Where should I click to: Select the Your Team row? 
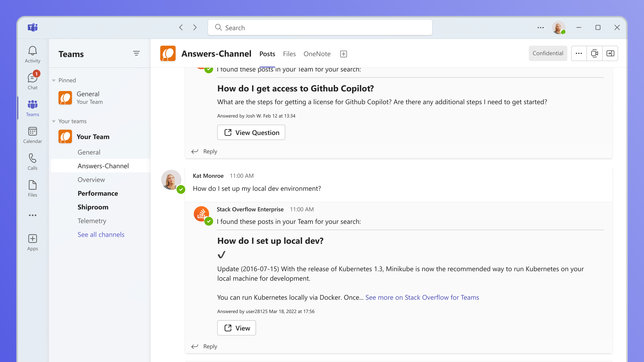(x=101, y=137)
